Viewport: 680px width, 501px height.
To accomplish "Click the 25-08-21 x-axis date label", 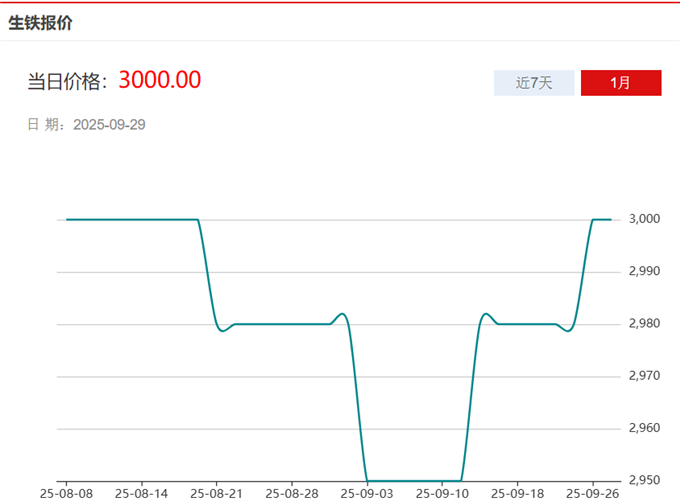I will 216,493.
